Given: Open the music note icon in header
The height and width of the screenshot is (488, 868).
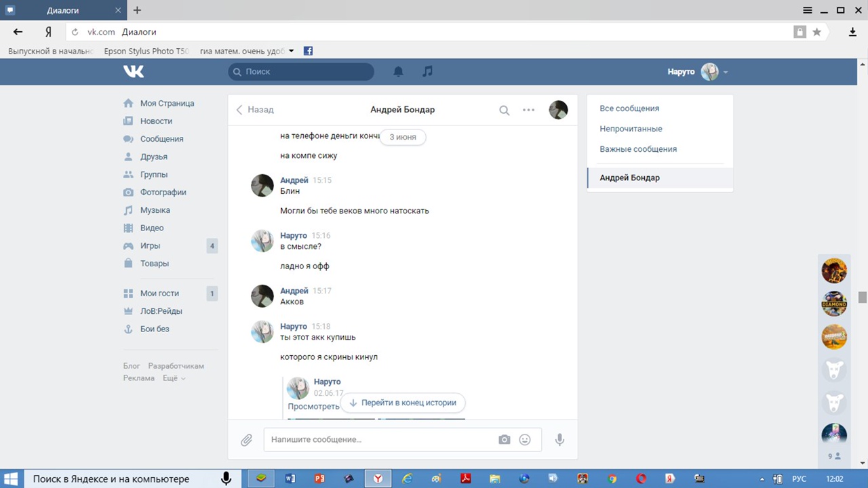Looking at the screenshot, I should pos(427,71).
